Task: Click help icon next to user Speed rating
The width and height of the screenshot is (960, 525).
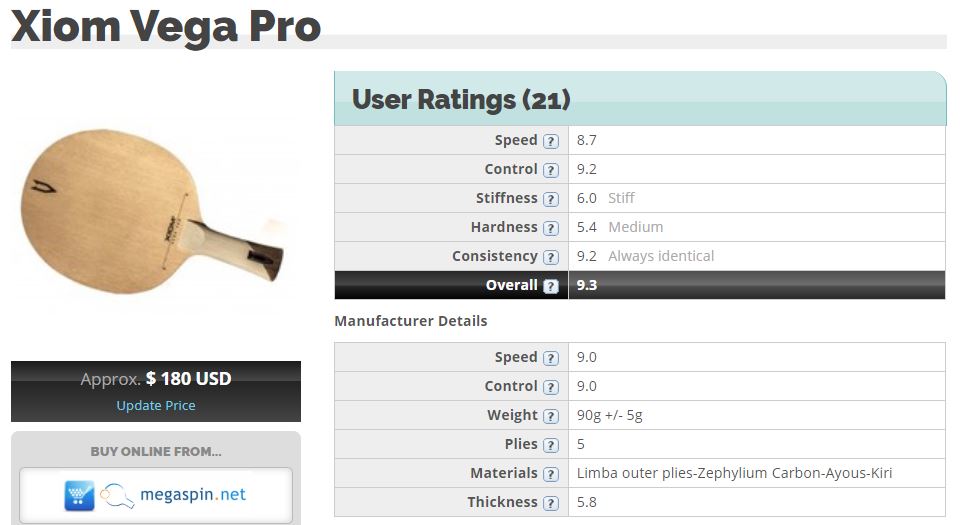Action: [551, 141]
